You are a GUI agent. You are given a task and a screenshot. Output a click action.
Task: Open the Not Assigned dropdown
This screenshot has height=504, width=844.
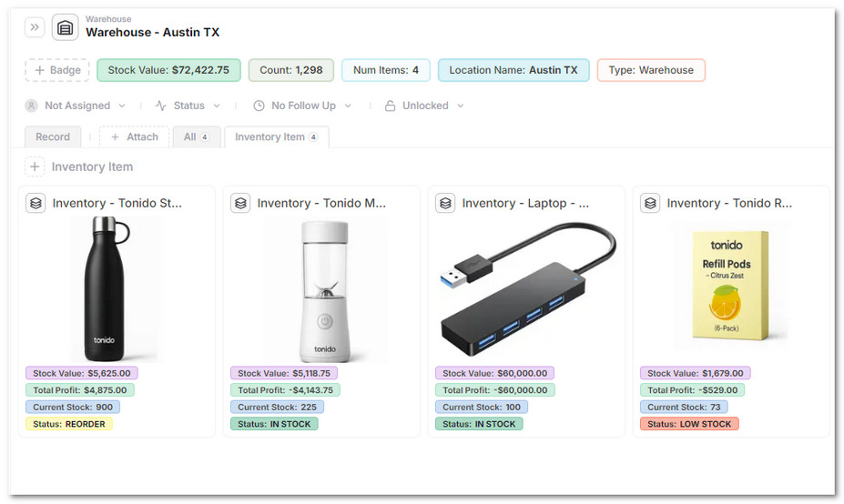(85, 106)
